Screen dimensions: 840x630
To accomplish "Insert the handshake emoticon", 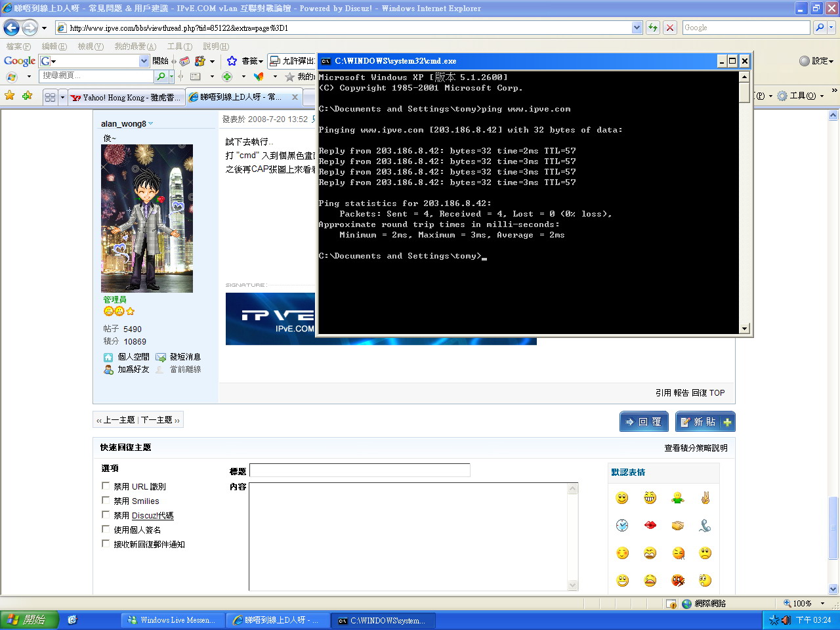I will [678, 526].
